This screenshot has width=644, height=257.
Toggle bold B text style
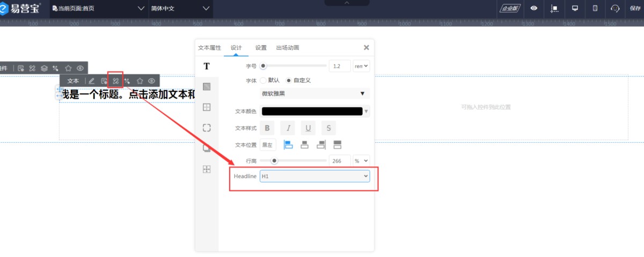click(x=267, y=128)
